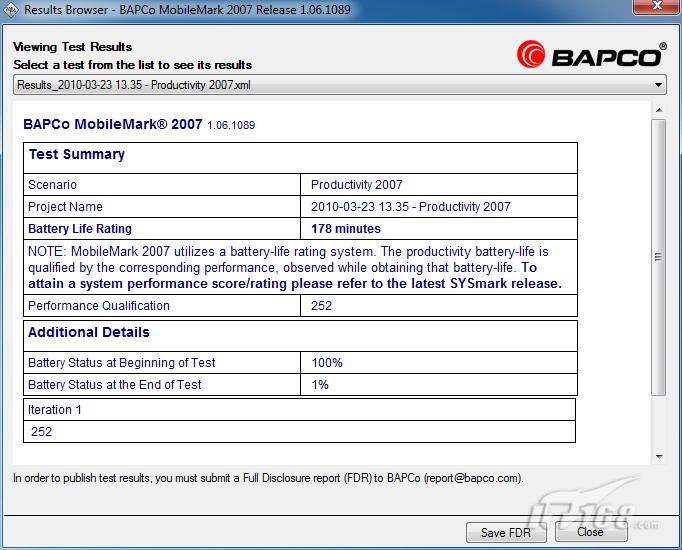
Task: Open the test results file dropdown
Action: [x=340, y=85]
